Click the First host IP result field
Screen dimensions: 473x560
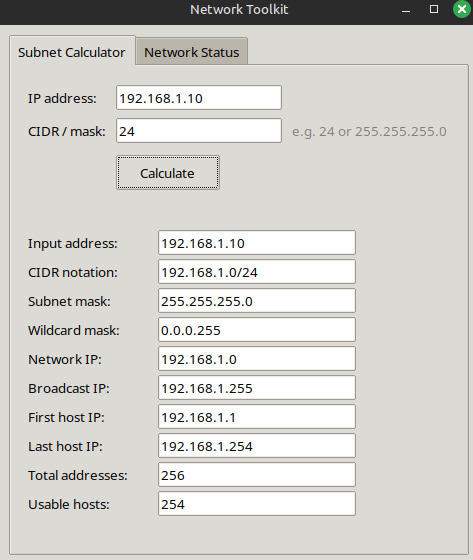pyautogui.click(x=257, y=416)
